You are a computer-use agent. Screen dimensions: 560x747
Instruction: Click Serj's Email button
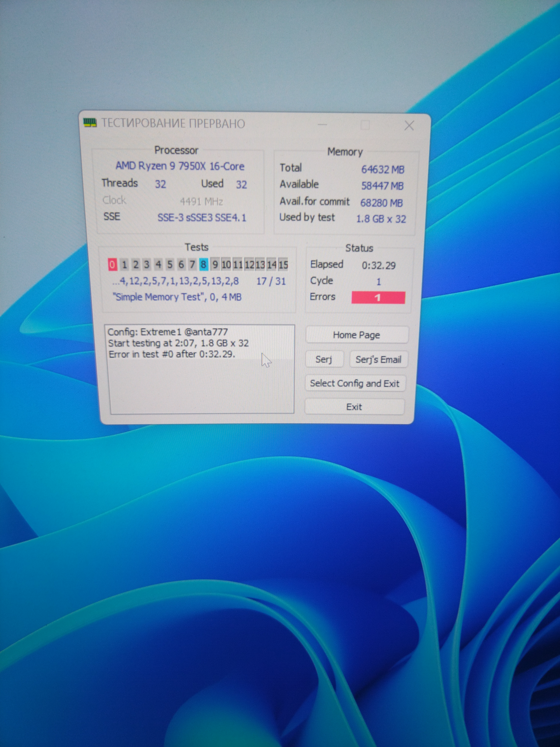pyautogui.click(x=378, y=359)
